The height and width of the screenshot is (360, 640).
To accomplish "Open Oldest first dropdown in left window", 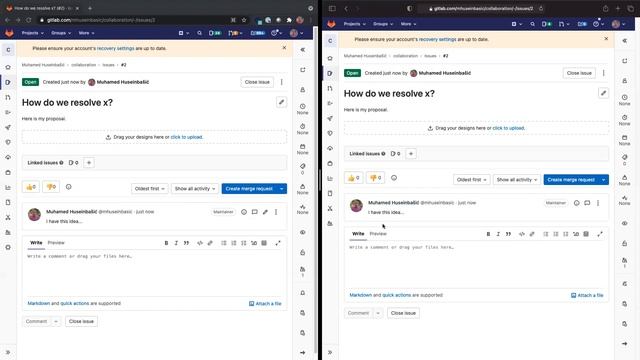I will coord(149,189).
